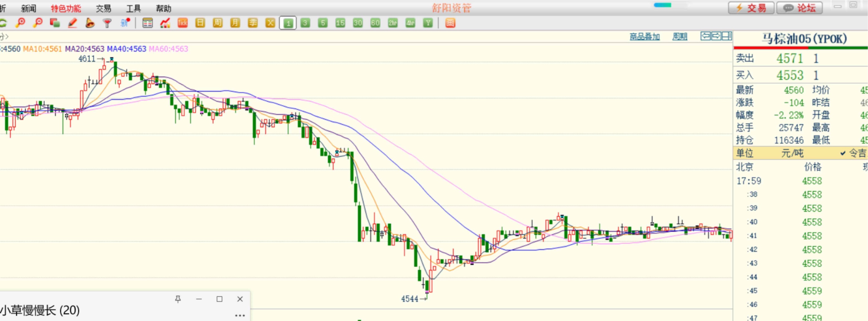This screenshot has width=868, height=321.
Task: Select the 15-minute period button
Action: coord(340,23)
